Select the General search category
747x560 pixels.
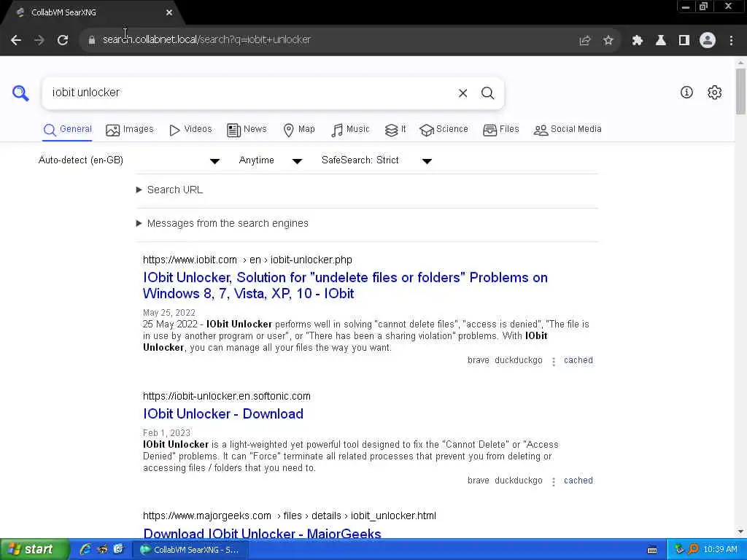(67, 130)
